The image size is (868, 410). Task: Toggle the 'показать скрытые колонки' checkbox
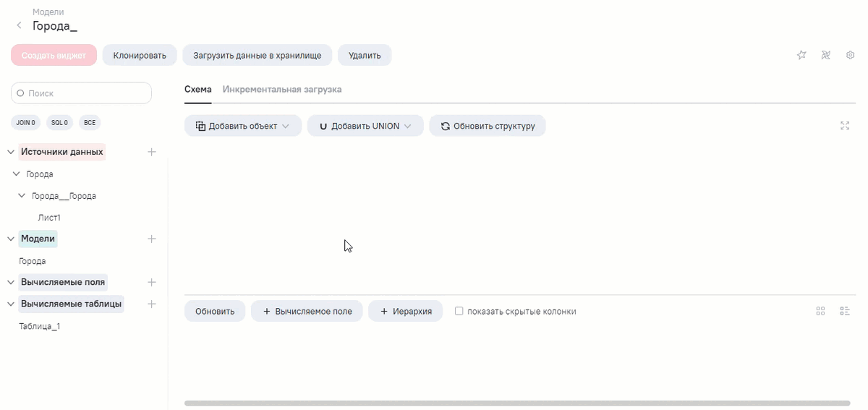click(459, 311)
